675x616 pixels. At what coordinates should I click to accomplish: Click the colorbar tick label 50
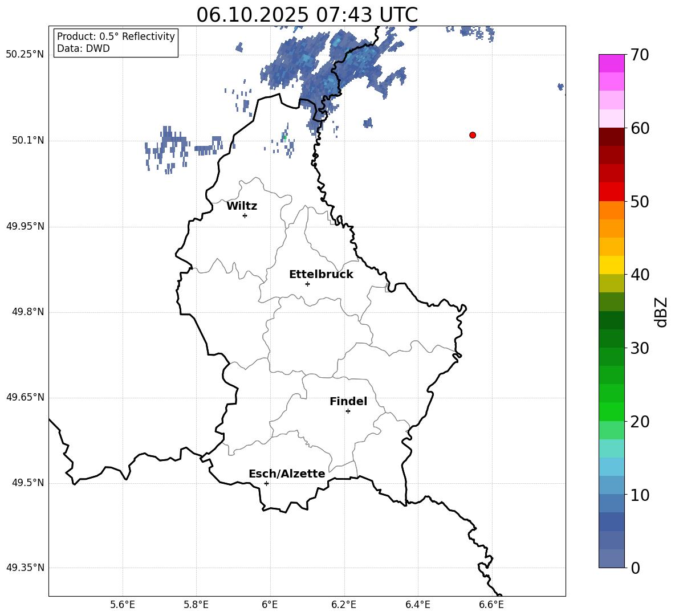[640, 202]
